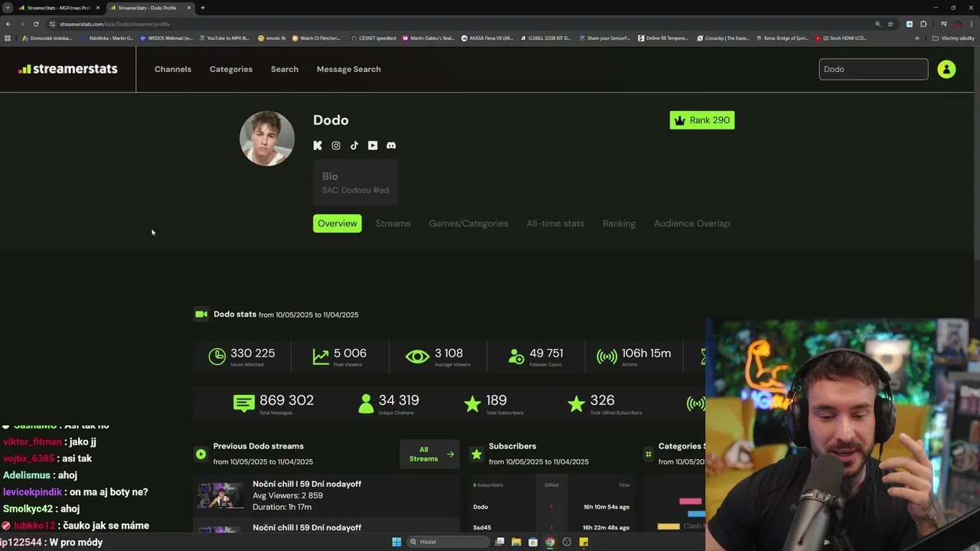The width and height of the screenshot is (980, 551).
Task: Click the user account avatar icon
Action: (x=946, y=69)
